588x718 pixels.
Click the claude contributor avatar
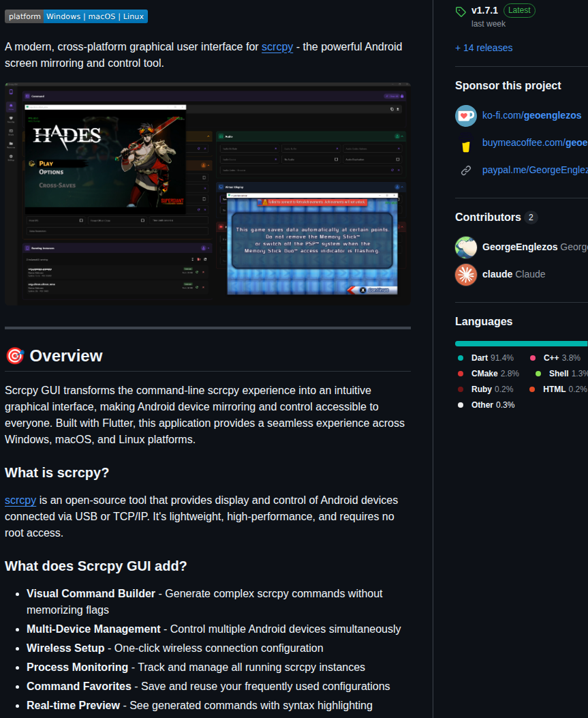coord(466,275)
